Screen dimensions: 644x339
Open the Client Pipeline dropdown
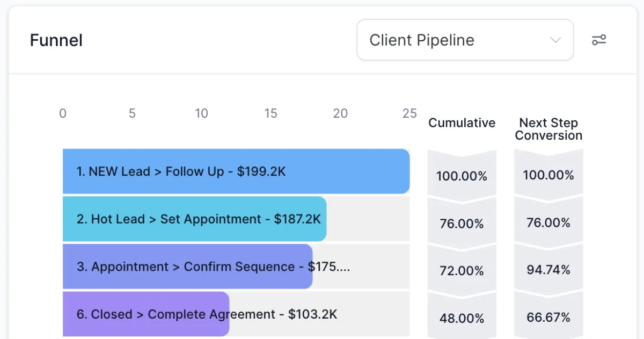(465, 40)
